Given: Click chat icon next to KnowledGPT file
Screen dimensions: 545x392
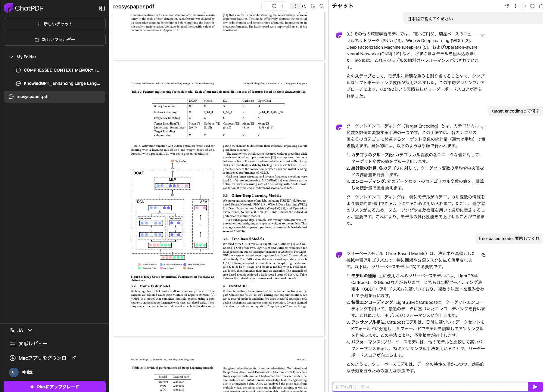Looking at the screenshot, I should click(x=18, y=83).
